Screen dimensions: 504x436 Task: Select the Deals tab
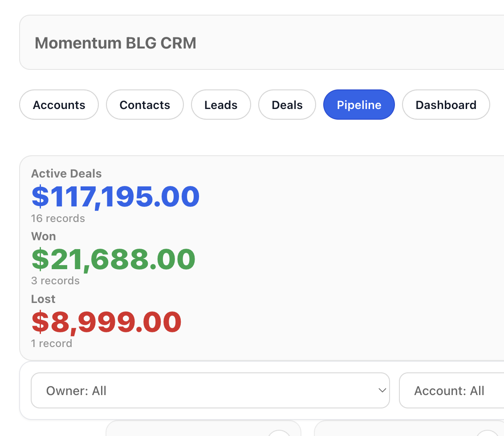click(287, 105)
